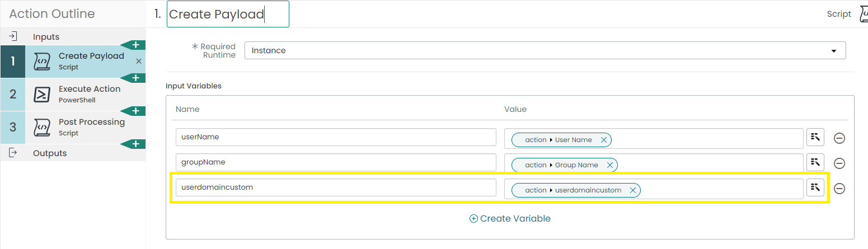868x249 pixels.
Task: Open data pill picker for userName value
Action: point(816,138)
